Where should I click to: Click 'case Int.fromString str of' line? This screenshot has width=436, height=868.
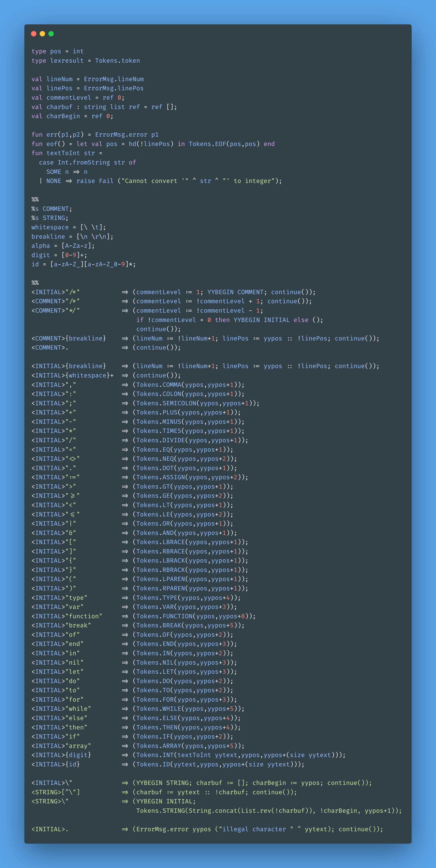pos(88,163)
